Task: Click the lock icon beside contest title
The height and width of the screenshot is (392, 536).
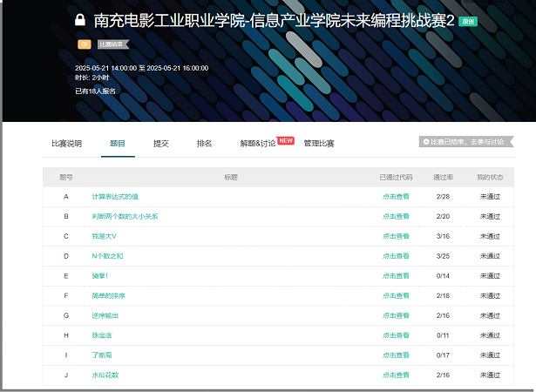Action: (80, 20)
